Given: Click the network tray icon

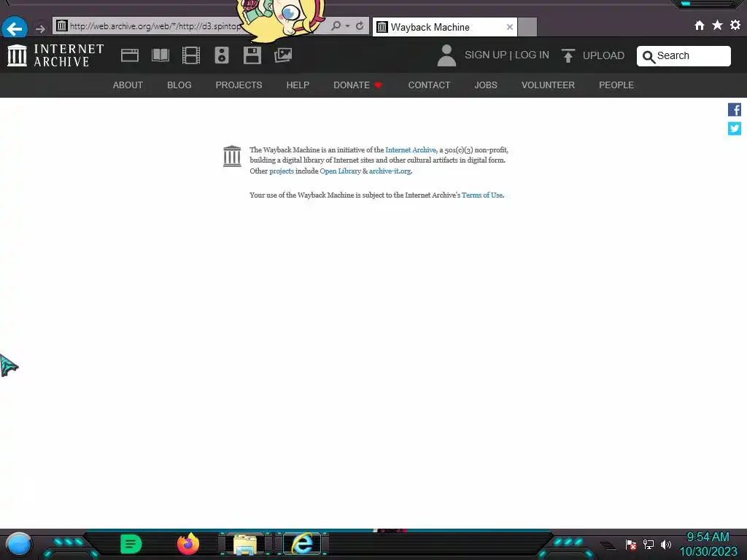Looking at the screenshot, I should [649, 544].
